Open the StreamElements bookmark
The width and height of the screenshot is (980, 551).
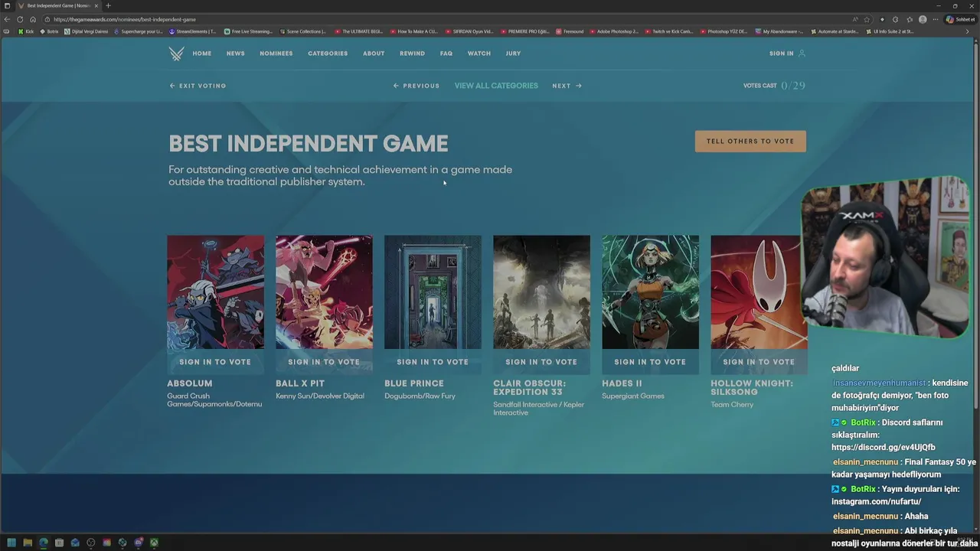193,31
